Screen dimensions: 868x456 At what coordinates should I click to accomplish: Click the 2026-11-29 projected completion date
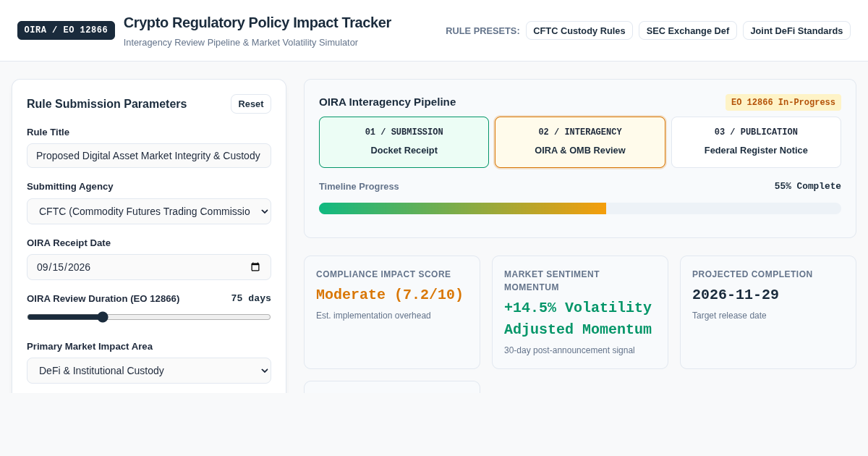tap(736, 295)
